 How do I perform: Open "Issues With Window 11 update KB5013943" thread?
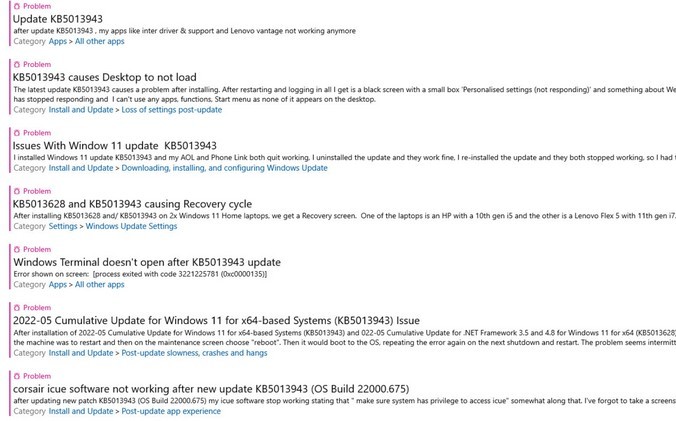pyautogui.click(x=113, y=146)
